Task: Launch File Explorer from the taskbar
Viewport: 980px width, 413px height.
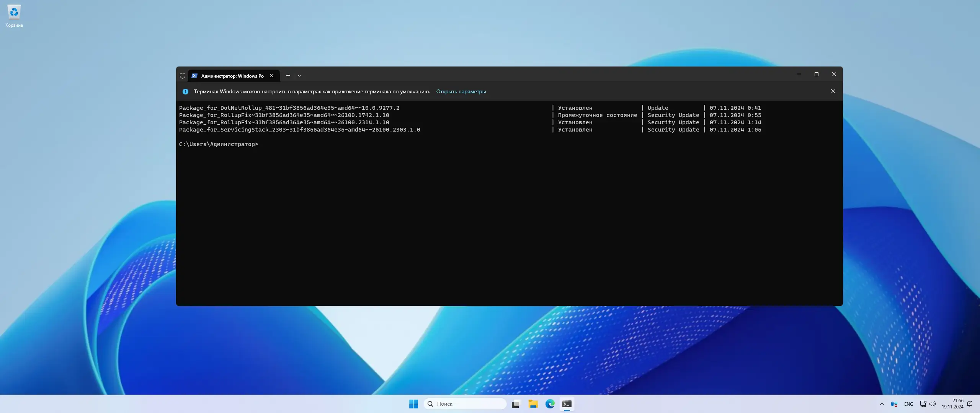Action: point(533,404)
